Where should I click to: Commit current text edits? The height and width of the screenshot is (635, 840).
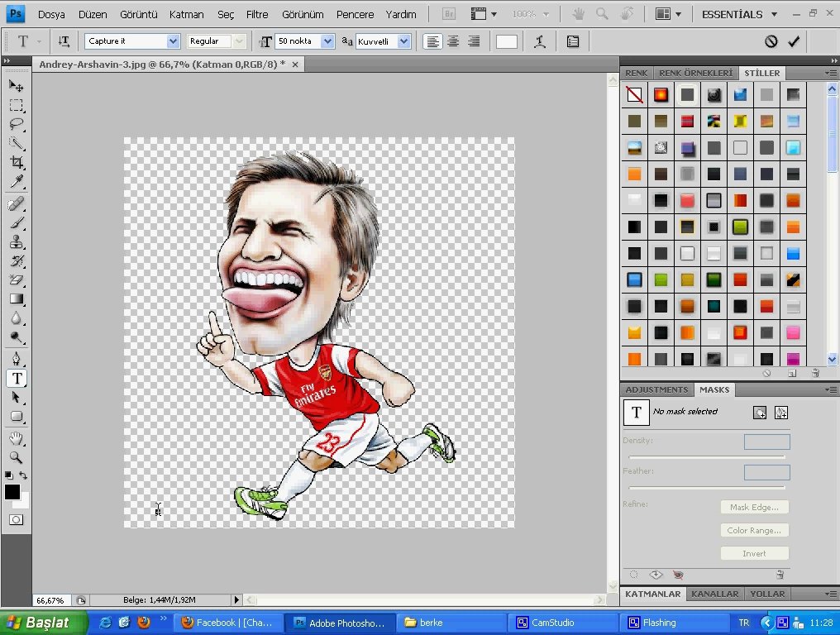point(794,41)
